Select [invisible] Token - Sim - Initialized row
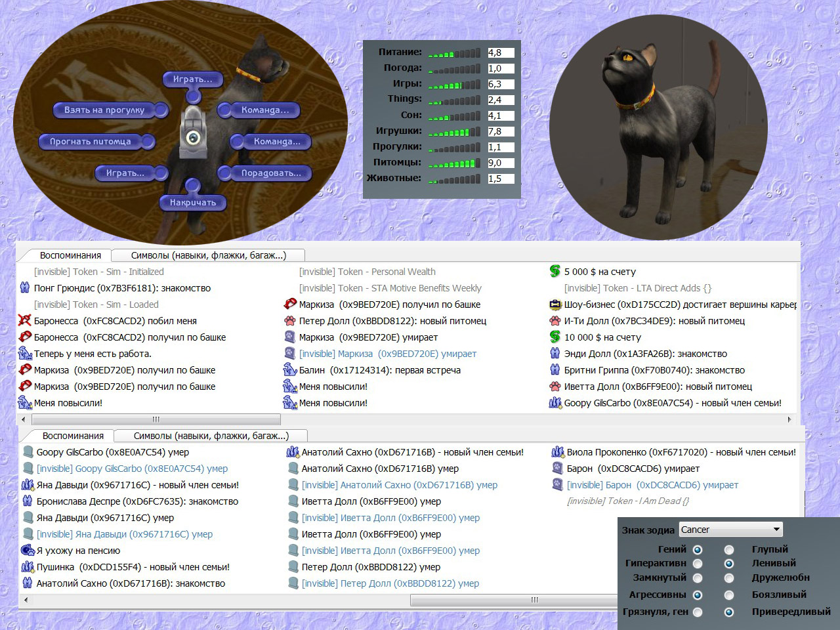840x630 pixels. (x=98, y=272)
